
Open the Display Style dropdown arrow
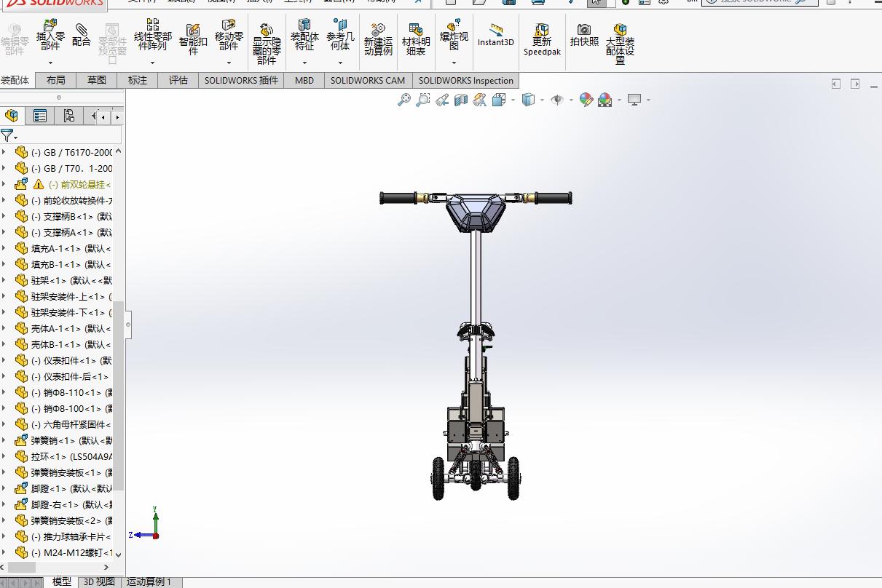click(x=542, y=100)
